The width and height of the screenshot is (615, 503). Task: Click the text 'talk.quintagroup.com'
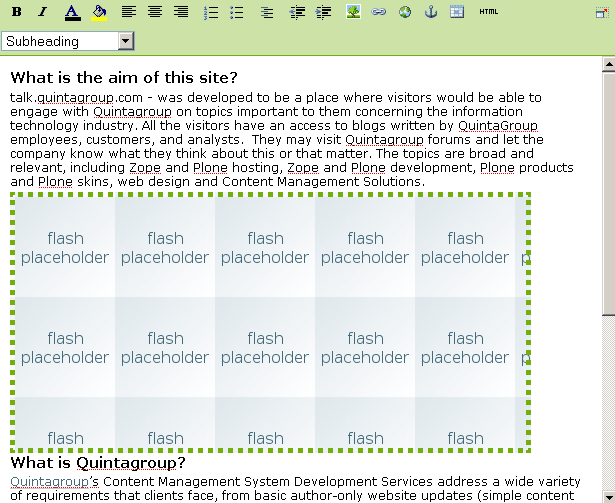tap(76, 98)
